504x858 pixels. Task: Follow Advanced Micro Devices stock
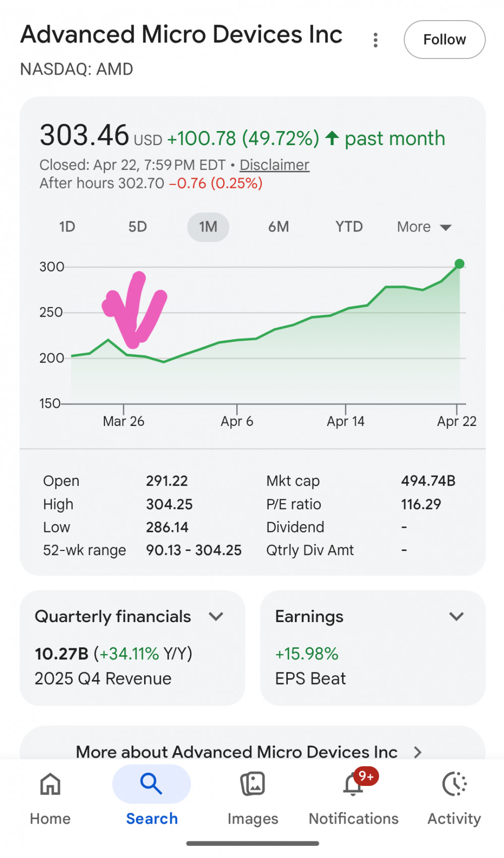point(444,39)
